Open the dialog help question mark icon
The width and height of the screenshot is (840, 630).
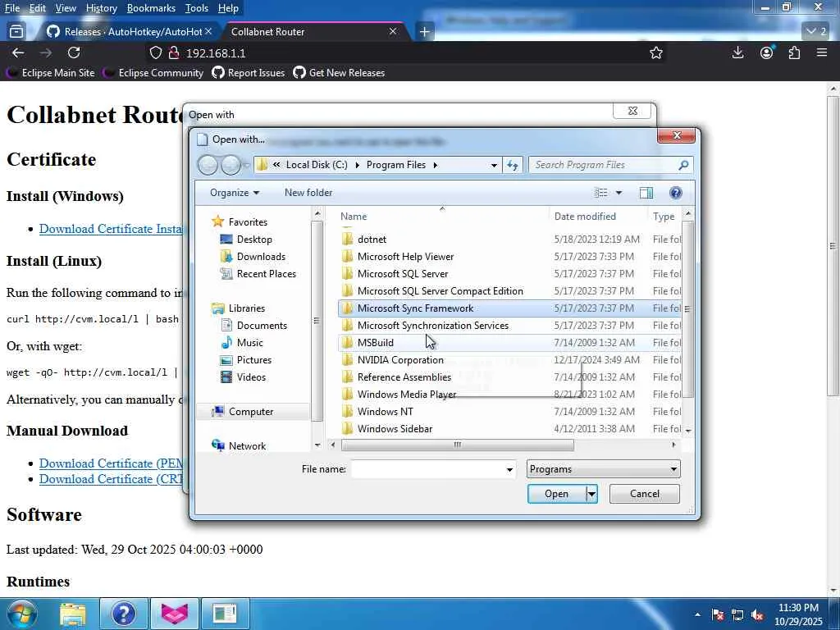point(676,193)
